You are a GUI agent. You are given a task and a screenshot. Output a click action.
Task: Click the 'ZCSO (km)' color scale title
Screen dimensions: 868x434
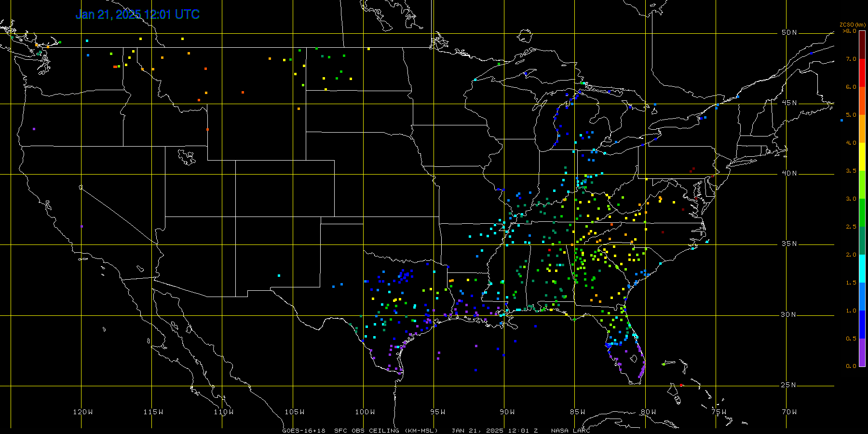[x=853, y=25]
